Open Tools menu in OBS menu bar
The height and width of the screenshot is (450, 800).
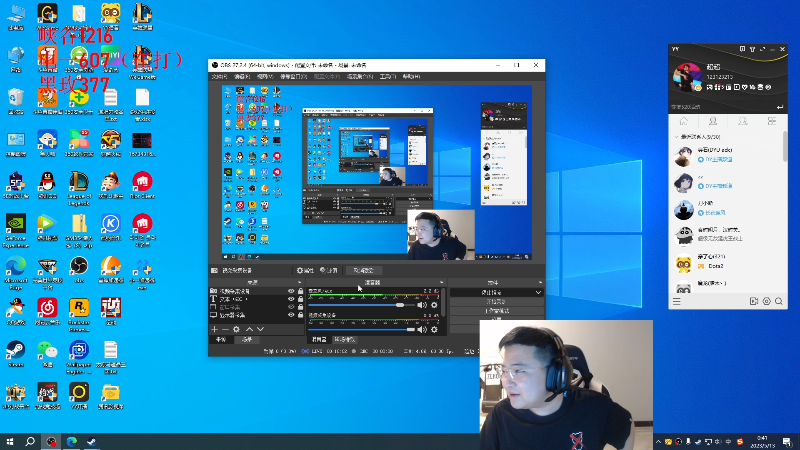(x=388, y=77)
